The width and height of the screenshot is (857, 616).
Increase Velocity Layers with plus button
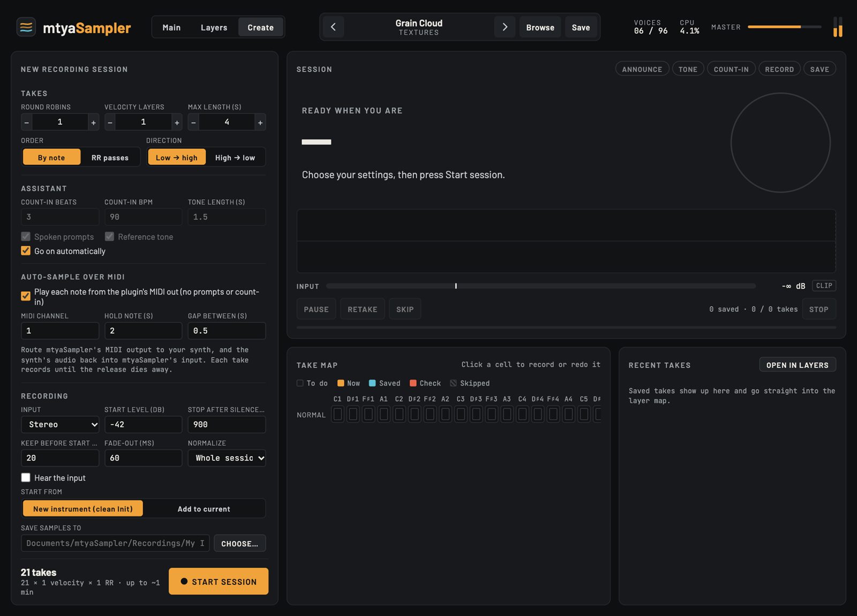pos(177,122)
